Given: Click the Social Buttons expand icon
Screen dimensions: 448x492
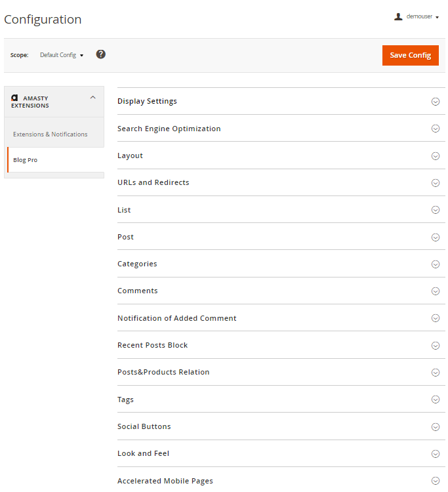Looking at the screenshot, I should (435, 427).
